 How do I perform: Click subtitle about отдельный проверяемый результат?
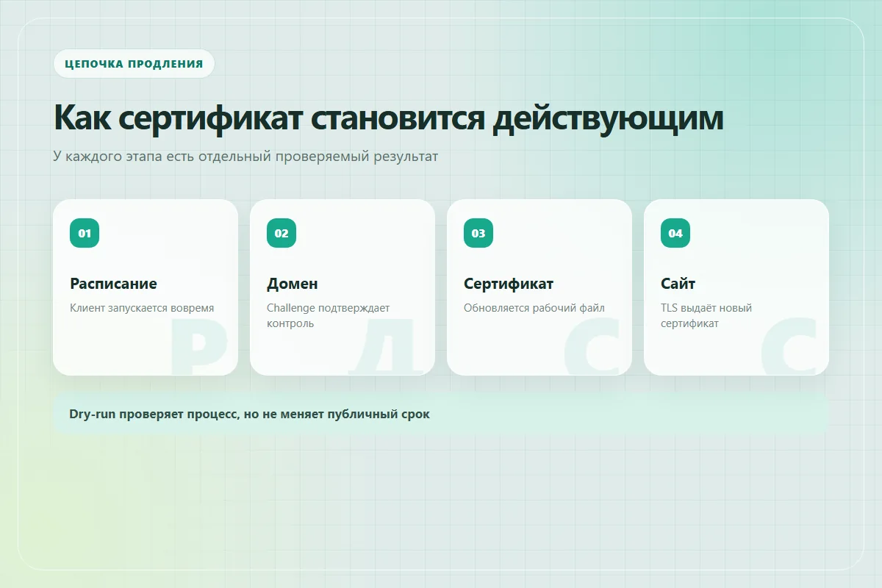point(245,156)
